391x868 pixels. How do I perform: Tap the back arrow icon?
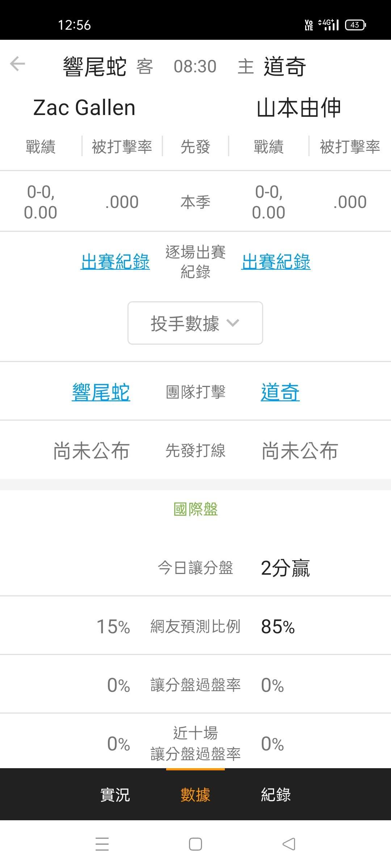pyautogui.click(x=17, y=64)
